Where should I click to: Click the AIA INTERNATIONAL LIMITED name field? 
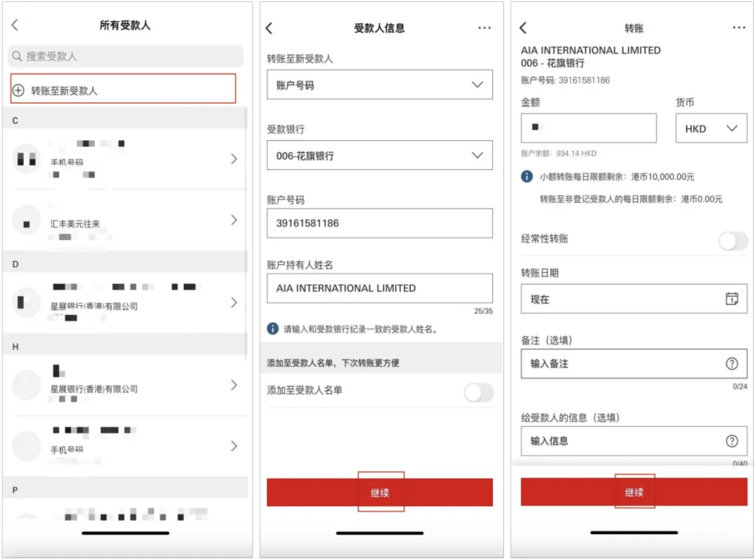380,288
